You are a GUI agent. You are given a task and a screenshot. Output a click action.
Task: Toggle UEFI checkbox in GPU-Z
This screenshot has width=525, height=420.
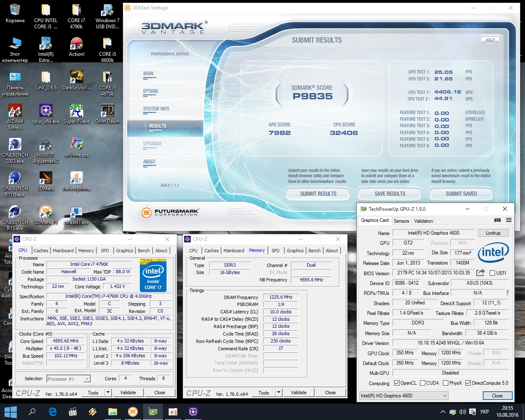492,273
